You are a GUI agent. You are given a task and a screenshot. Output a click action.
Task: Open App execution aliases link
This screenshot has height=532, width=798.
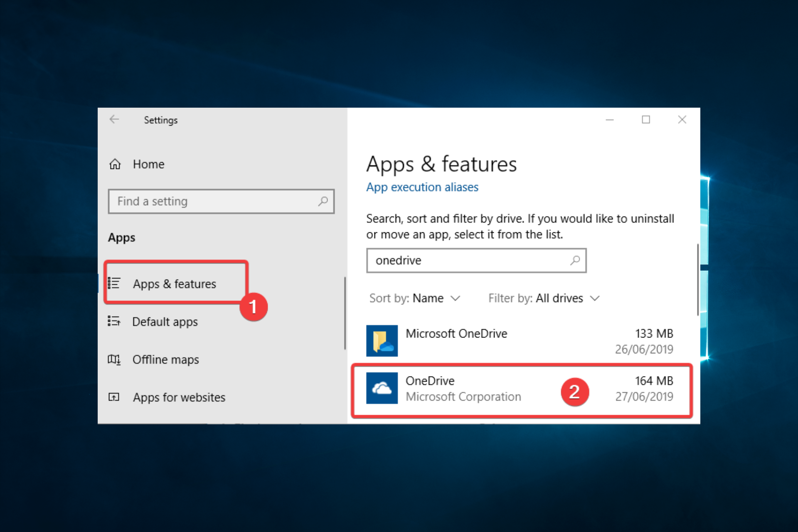coord(422,187)
